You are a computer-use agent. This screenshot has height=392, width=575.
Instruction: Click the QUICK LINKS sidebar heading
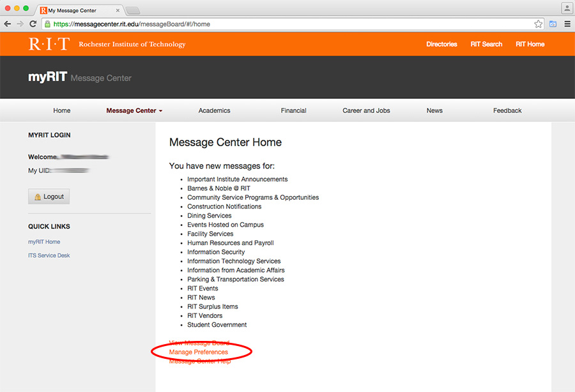(49, 227)
